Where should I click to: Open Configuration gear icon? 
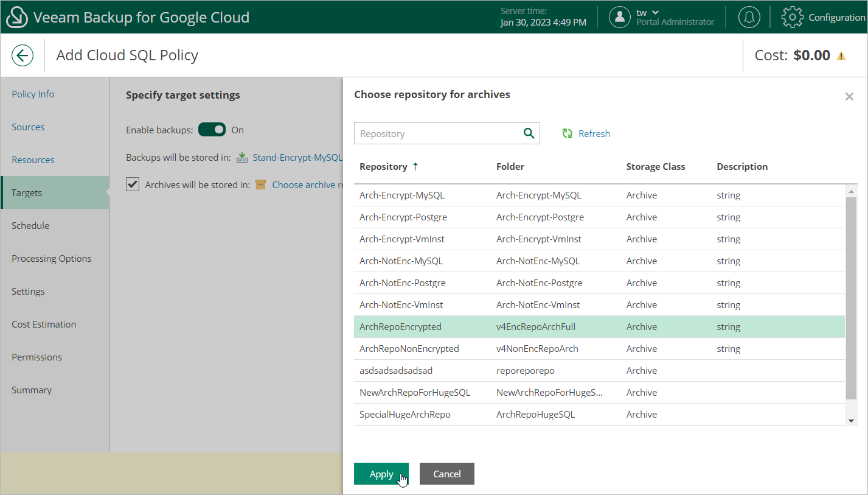tap(792, 17)
